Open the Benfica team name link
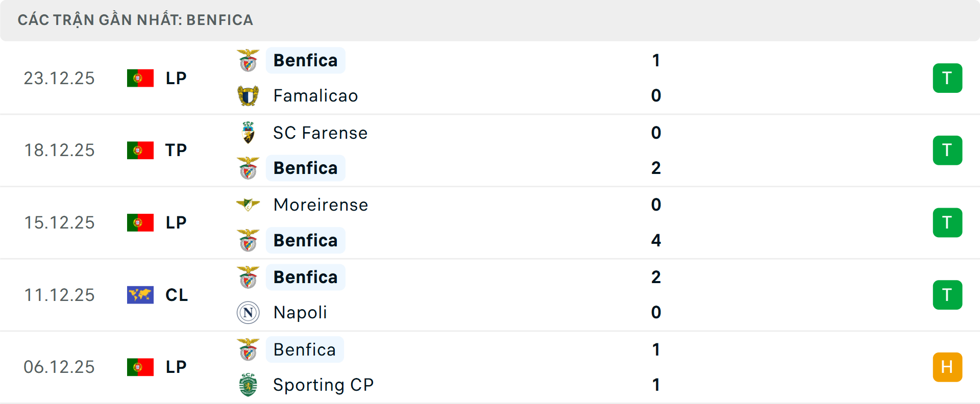 pos(305,60)
